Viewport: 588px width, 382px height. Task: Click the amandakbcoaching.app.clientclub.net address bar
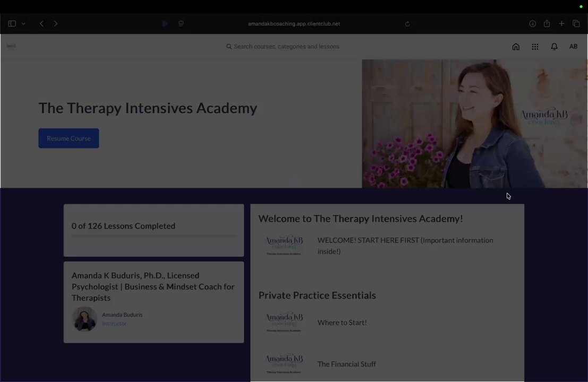pos(294,23)
